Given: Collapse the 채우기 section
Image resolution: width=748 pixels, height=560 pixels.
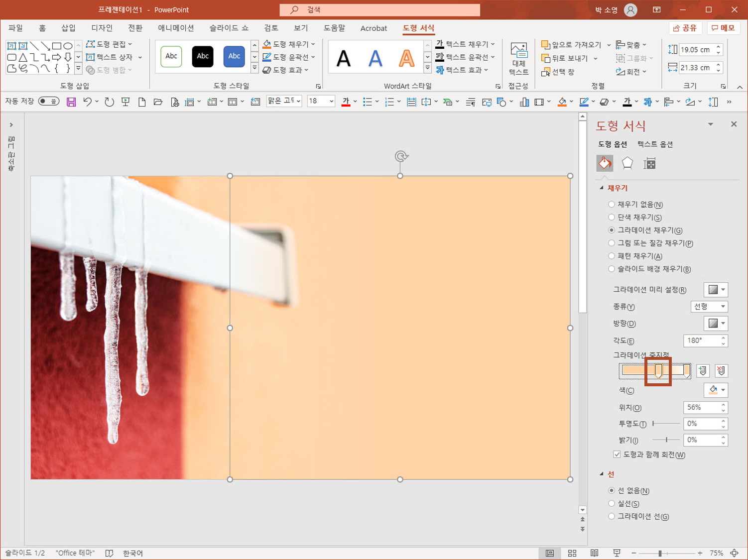Looking at the screenshot, I should [602, 188].
